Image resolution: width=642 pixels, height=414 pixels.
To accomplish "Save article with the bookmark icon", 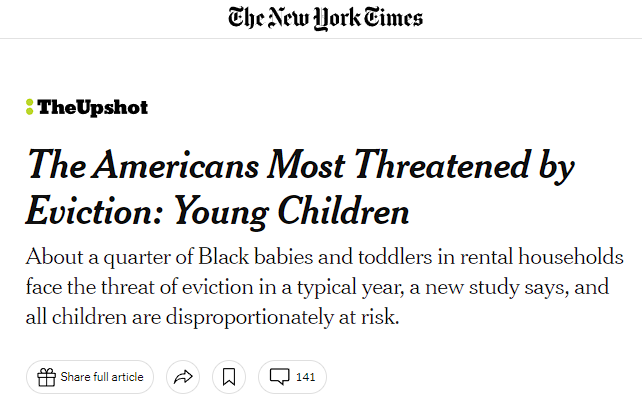I will [229, 377].
